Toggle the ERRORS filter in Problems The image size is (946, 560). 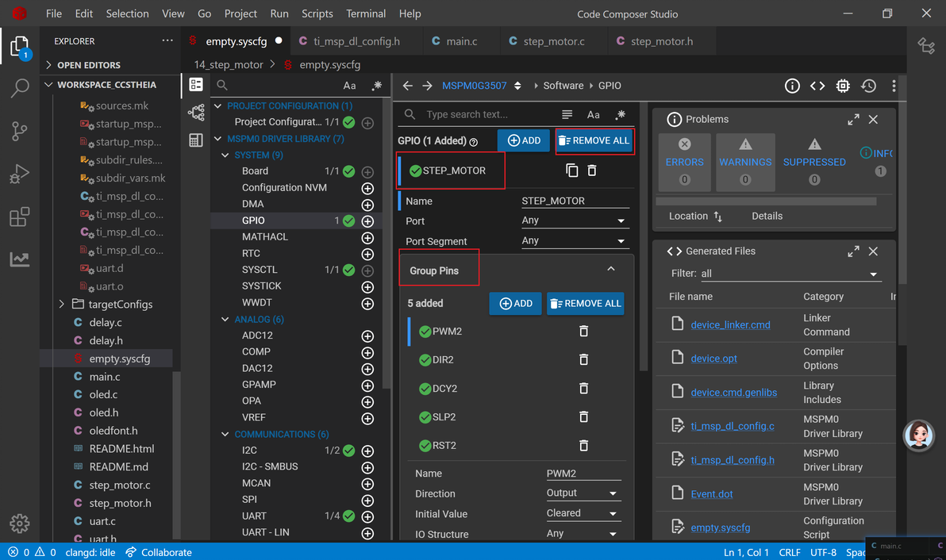point(685,162)
